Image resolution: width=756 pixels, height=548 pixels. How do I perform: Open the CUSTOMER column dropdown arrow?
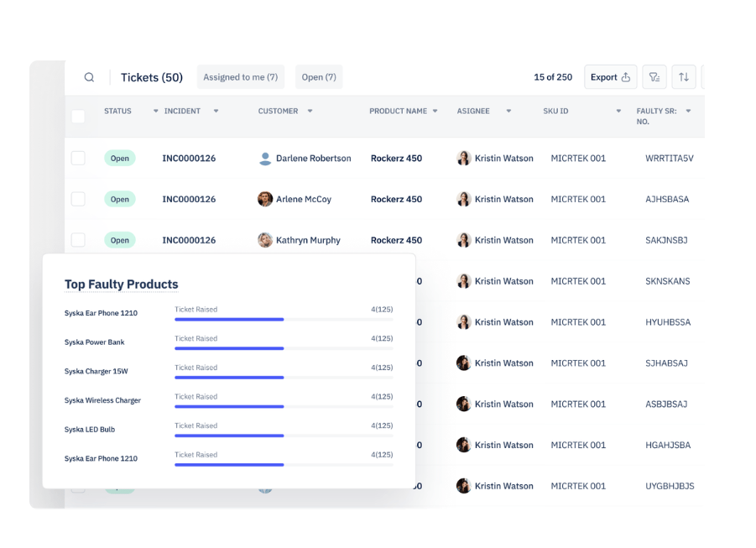pyautogui.click(x=310, y=111)
